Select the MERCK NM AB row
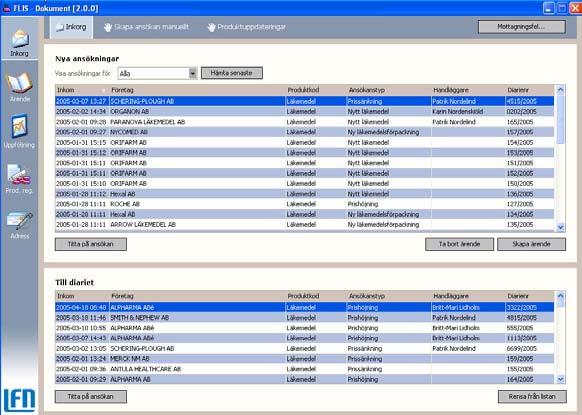This screenshot has height=415, width=582. pos(304,359)
